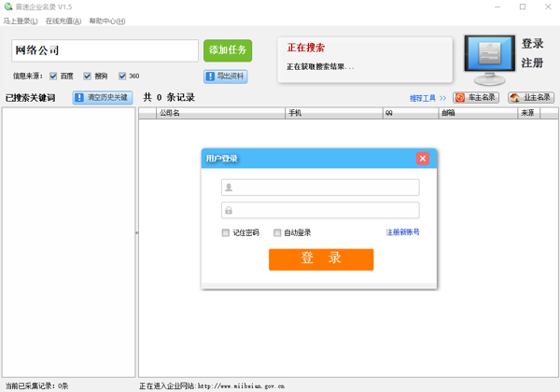Close the 用户登录 login dialog

(x=423, y=159)
